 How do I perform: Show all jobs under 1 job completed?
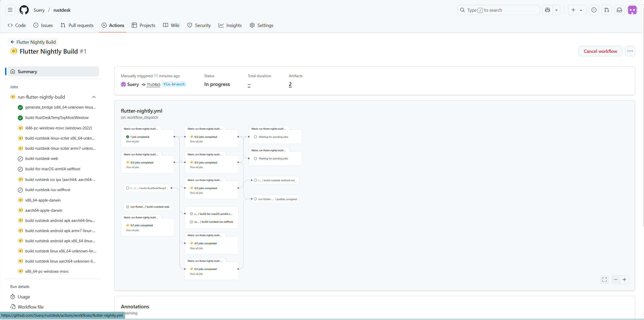pyautogui.click(x=133, y=142)
